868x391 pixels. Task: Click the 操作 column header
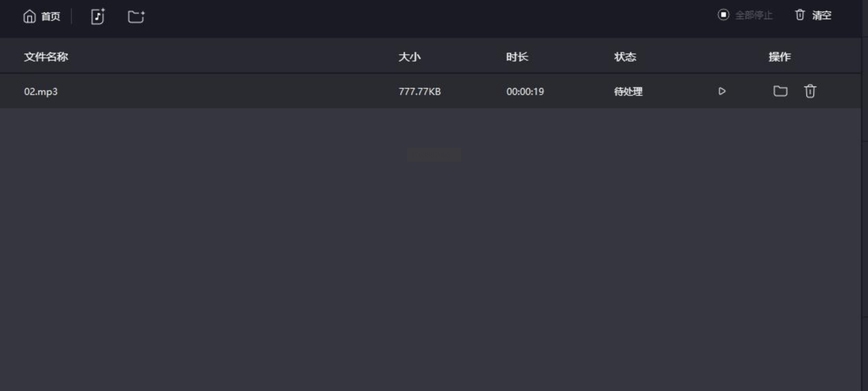tap(779, 57)
